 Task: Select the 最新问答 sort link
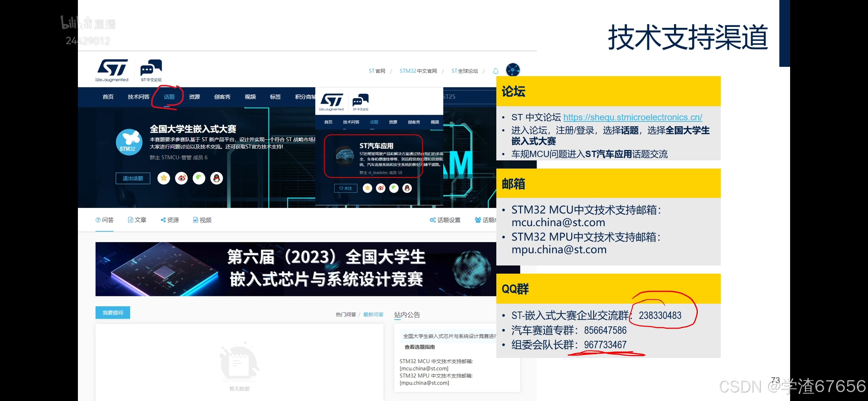pos(373,314)
